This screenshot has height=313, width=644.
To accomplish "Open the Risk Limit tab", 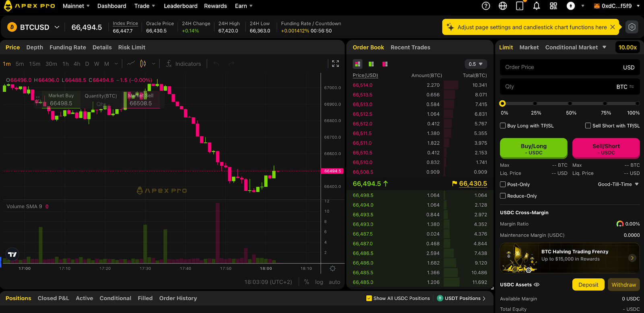I will point(132,48).
